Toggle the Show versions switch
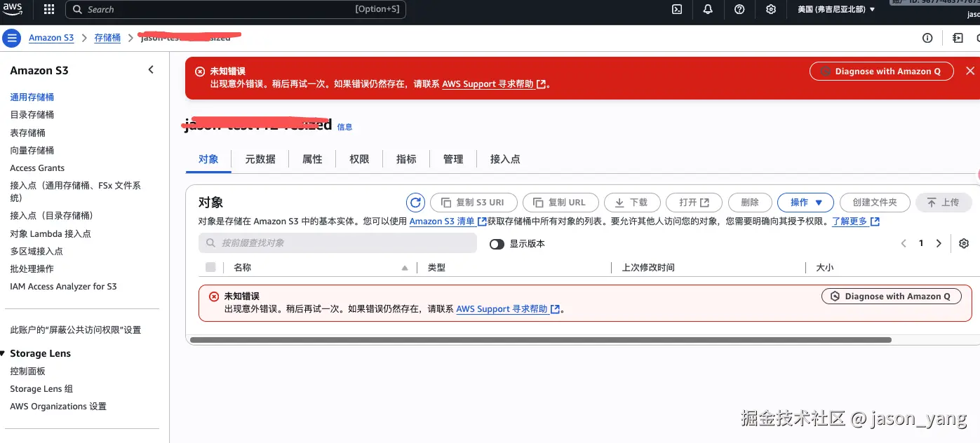980x443 pixels. click(x=497, y=244)
